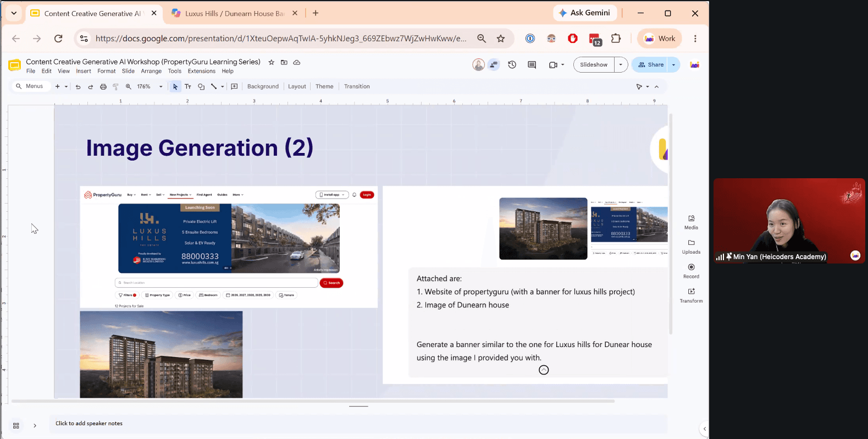Image resolution: width=868 pixels, height=439 pixels.
Task: Open version history clock icon
Action: click(x=512, y=64)
